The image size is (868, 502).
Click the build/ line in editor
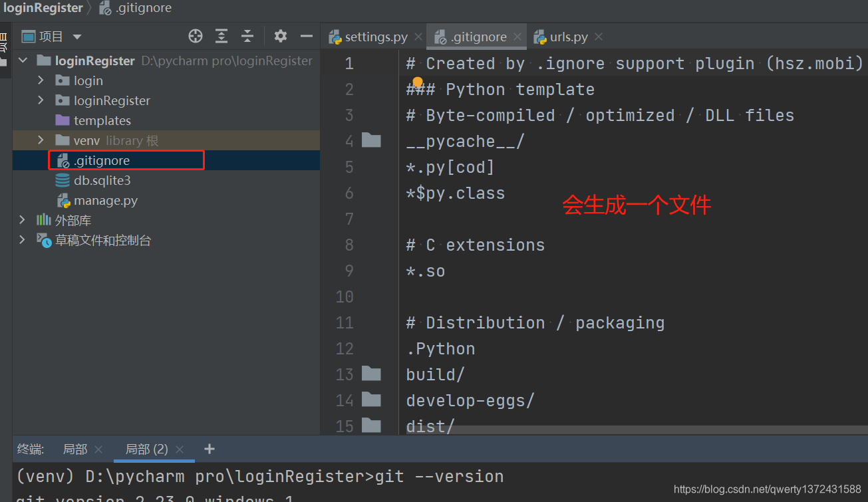pyautogui.click(x=435, y=374)
